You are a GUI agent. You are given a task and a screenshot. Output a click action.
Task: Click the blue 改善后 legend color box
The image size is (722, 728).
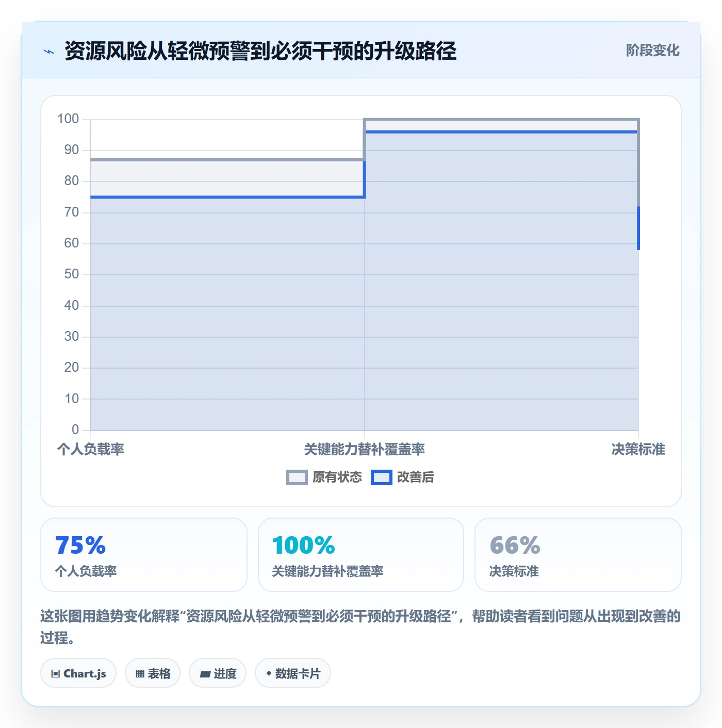tap(381, 477)
